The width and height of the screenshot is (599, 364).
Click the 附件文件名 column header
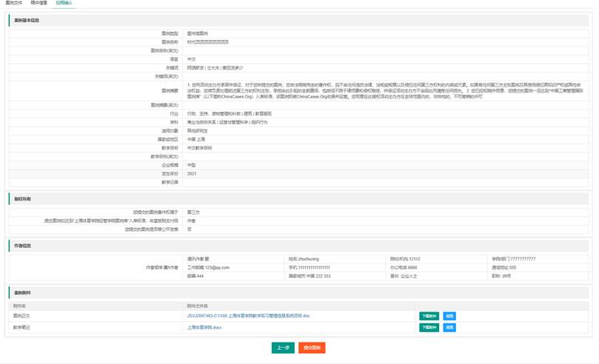pos(198,306)
